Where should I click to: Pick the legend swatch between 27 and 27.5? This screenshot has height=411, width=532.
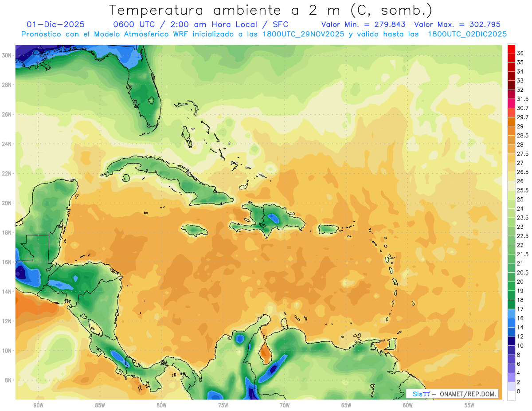[511, 158]
